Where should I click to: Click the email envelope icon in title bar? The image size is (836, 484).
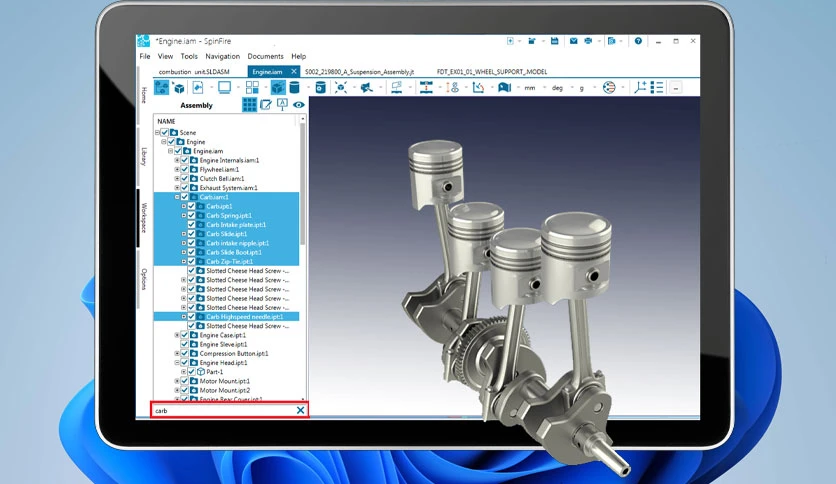click(574, 41)
